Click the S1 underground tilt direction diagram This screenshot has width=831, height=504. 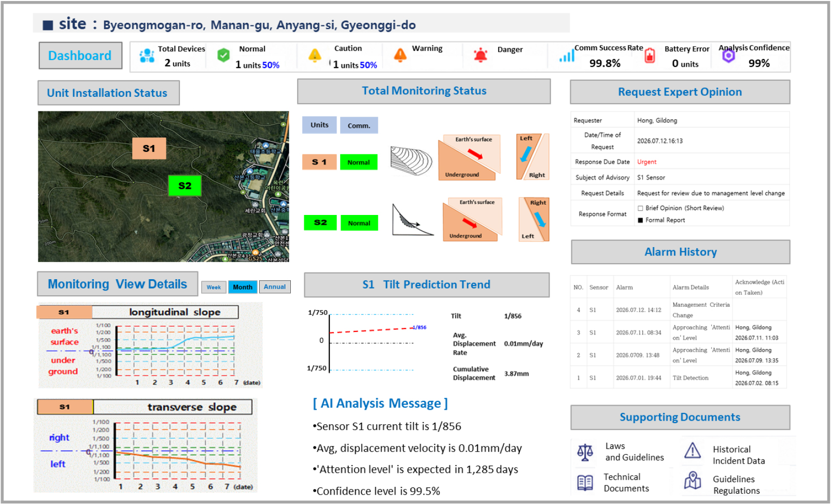(470, 157)
